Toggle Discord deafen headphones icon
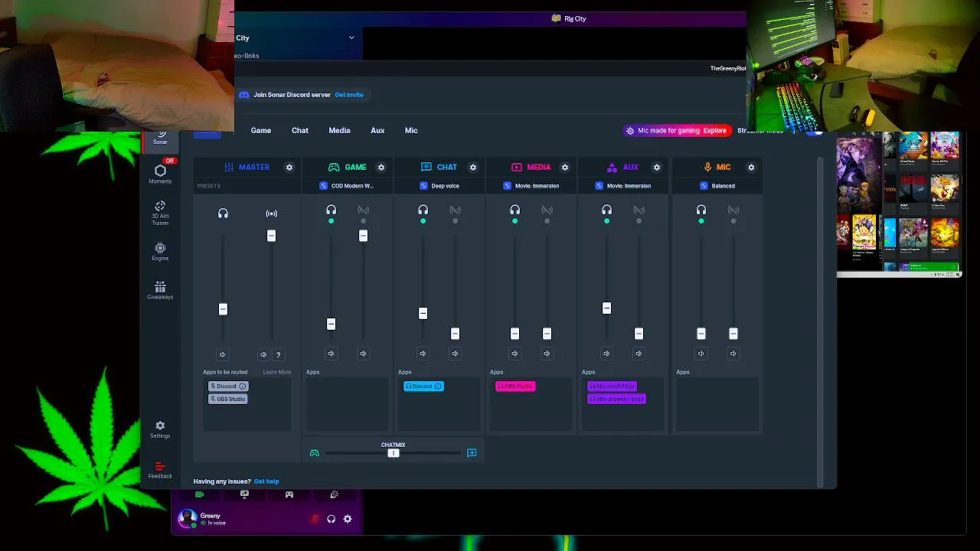Image resolution: width=980 pixels, height=551 pixels. click(x=332, y=519)
